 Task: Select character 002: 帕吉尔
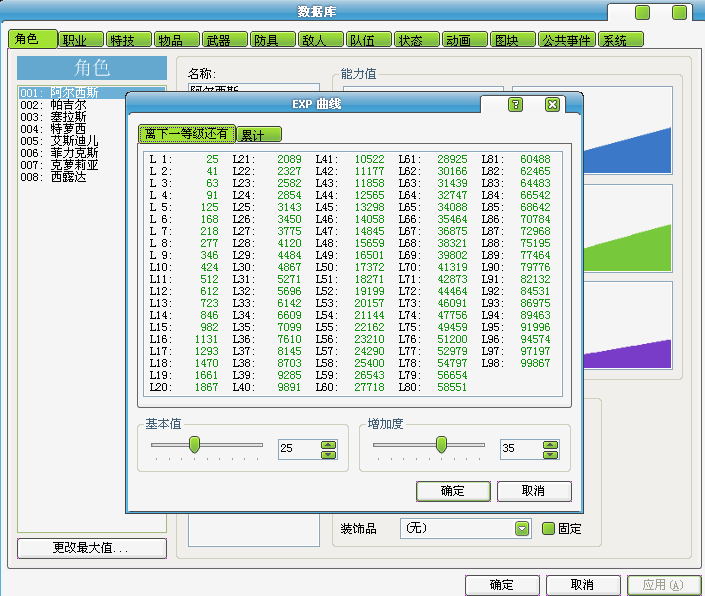(x=72, y=105)
